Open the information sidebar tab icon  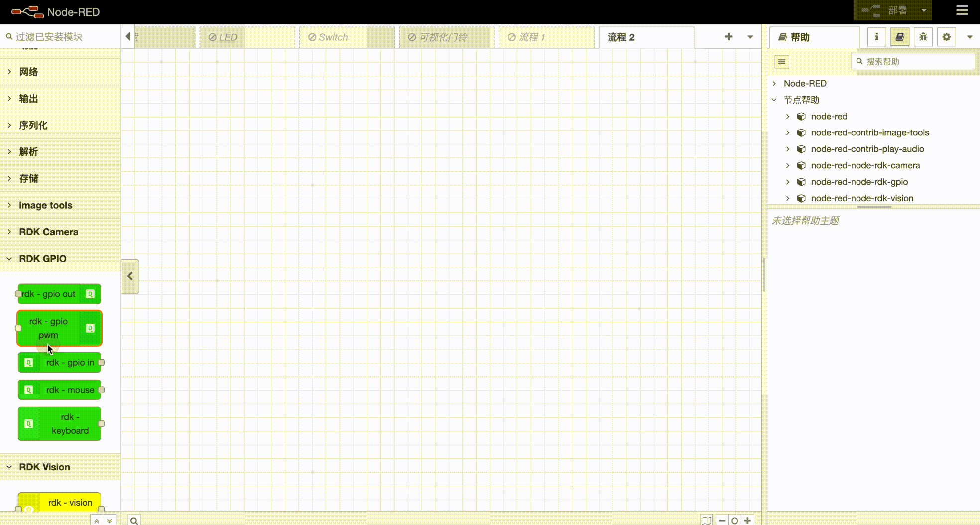876,37
